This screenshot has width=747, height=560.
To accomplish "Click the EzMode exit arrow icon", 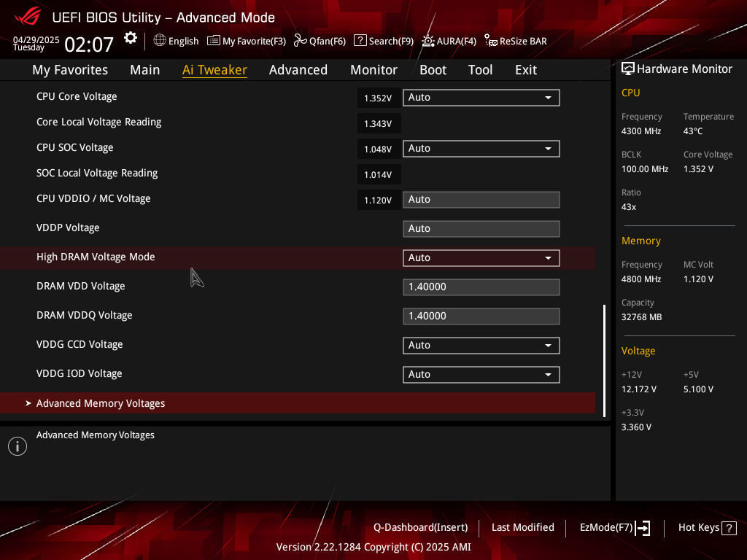I will (643, 528).
